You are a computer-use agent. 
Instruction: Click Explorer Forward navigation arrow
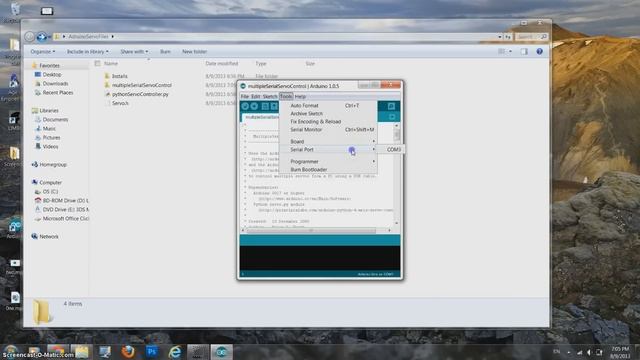(x=41, y=37)
